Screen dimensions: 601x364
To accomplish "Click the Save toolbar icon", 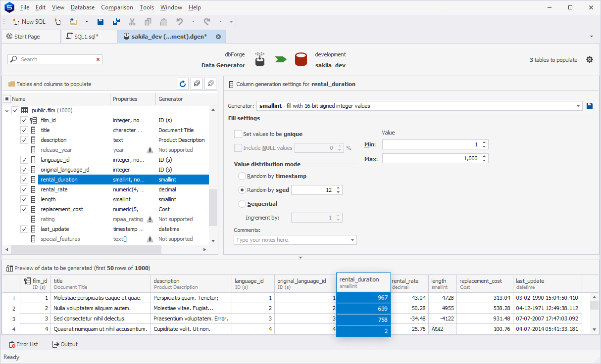I will click(x=100, y=22).
